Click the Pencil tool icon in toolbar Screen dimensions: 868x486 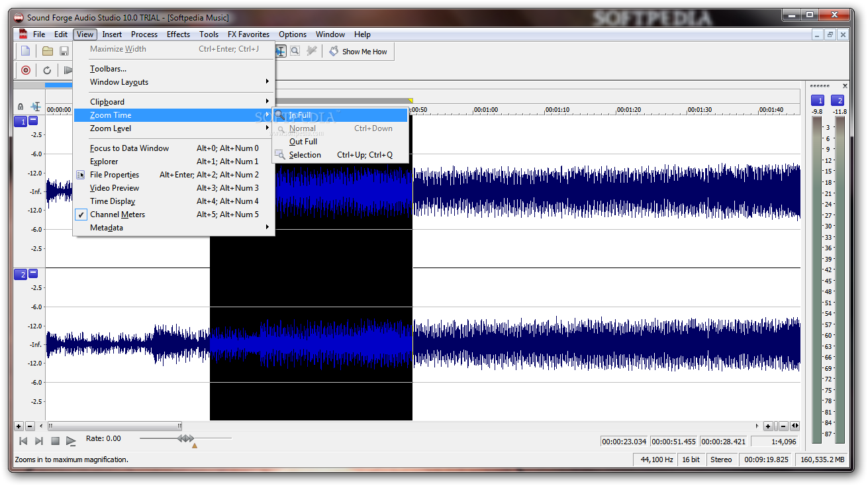pyautogui.click(x=311, y=51)
